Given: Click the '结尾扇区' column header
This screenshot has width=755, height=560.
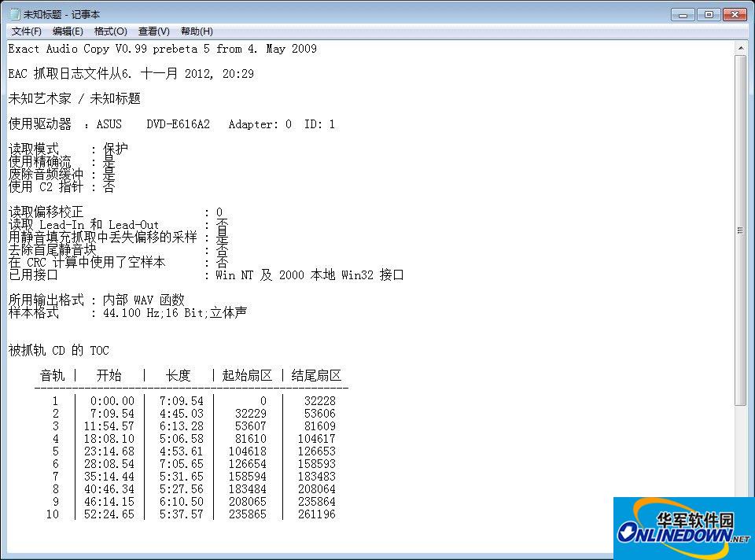Looking at the screenshot, I should pos(316,375).
